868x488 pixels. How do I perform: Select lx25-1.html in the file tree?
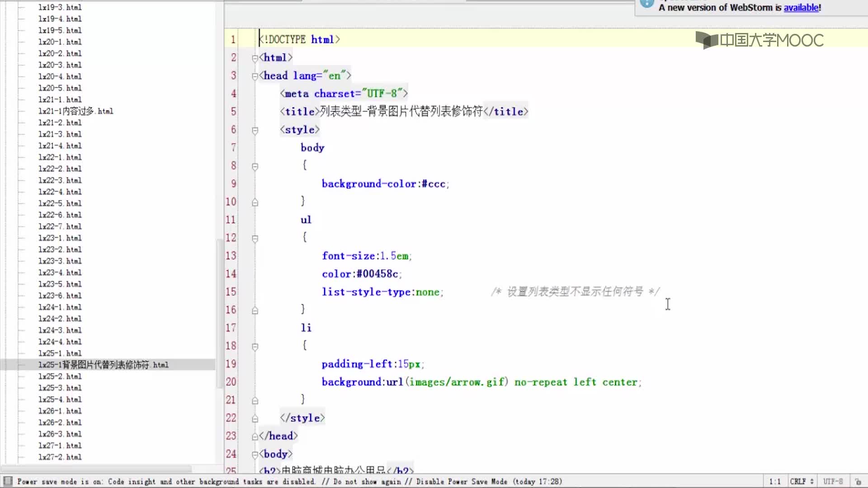pos(60,353)
